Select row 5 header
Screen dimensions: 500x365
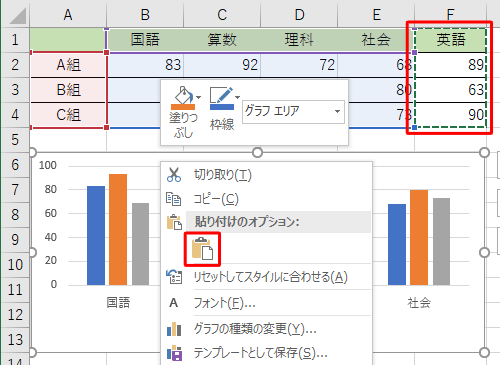pos(15,140)
